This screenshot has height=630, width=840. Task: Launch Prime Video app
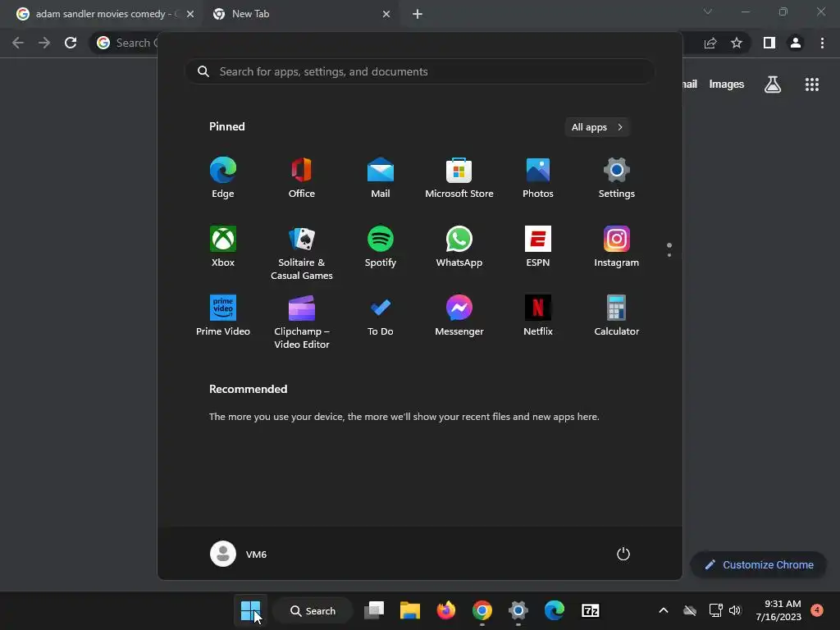pos(223,316)
